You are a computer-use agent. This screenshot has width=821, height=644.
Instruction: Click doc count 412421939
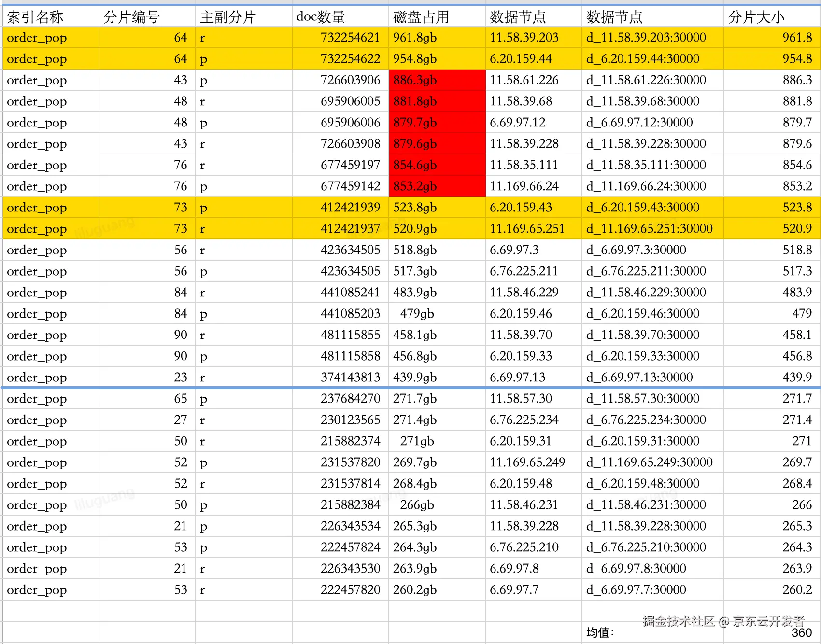pyautogui.click(x=340, y=208)
